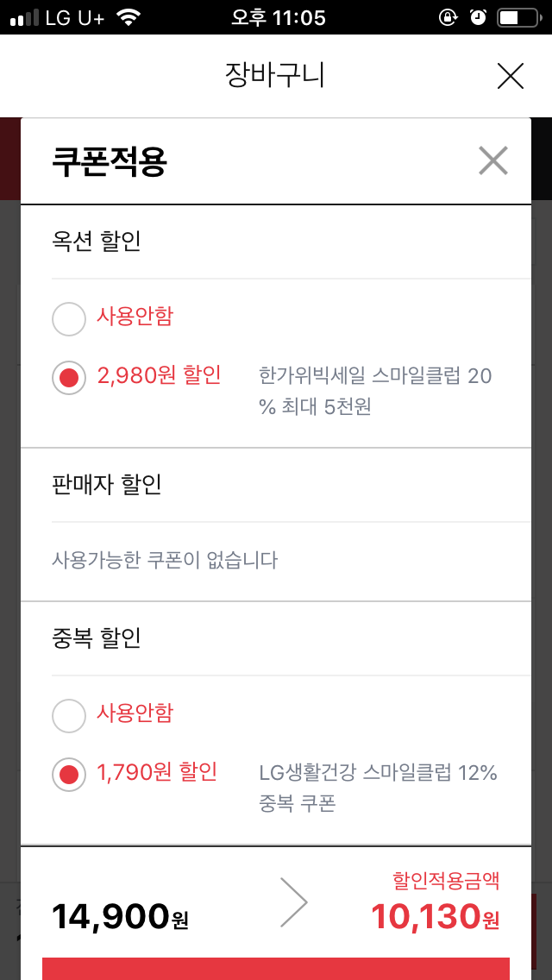Tap the Wi-Fi icon in status bar
The height and width of the screenshot is (980, 552).
(x=129, y=17)
